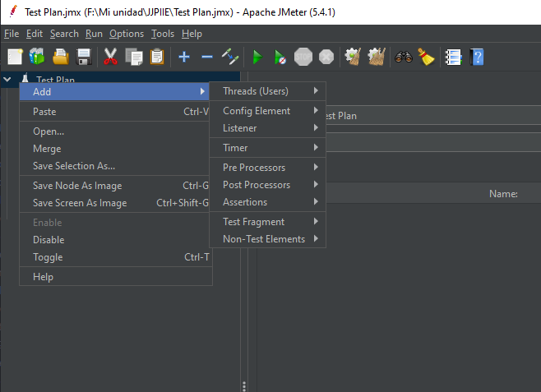Click the Shutdown X icon

click(326, 57)
